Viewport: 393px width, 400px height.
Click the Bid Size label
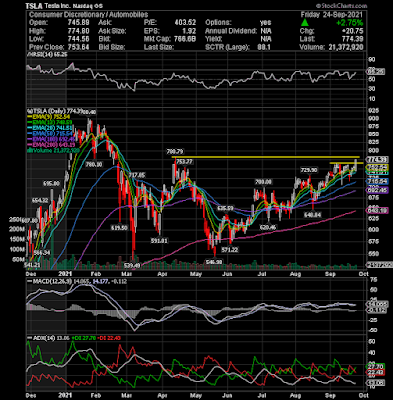click(112, 47)
